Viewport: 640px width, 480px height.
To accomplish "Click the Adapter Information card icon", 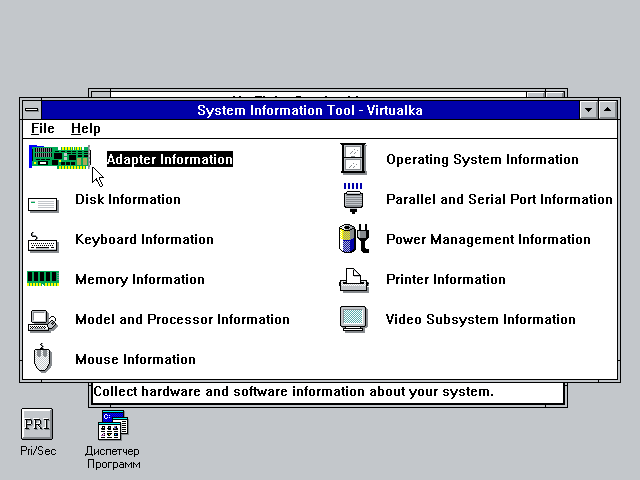I will click(59, 158).
